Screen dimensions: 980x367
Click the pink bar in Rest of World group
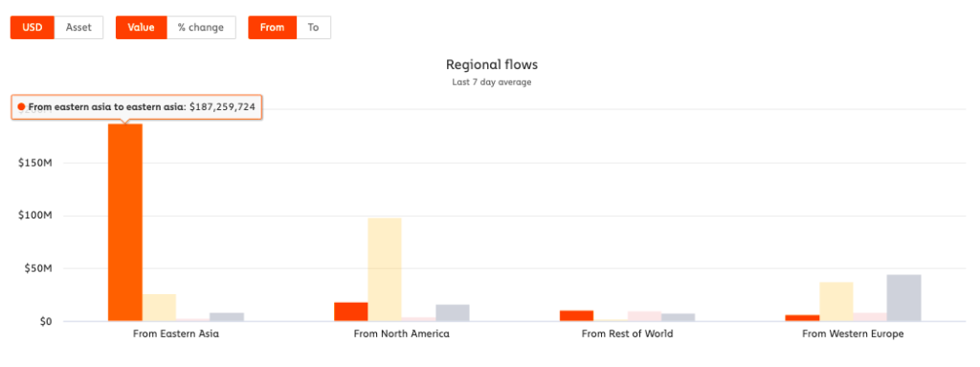644,316
